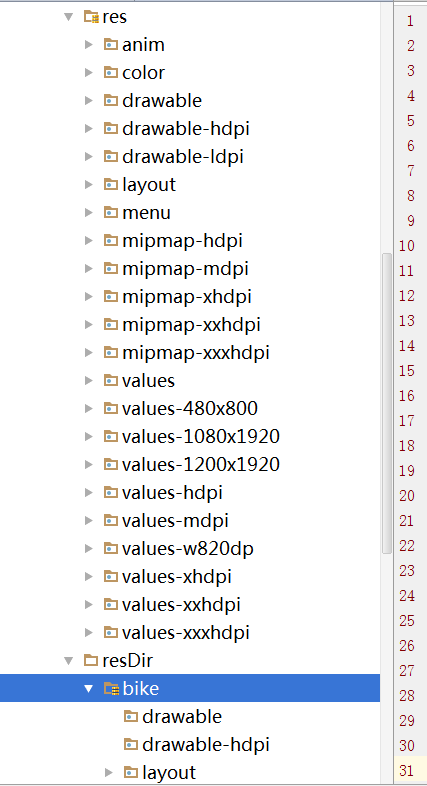This screenshot has height=786, width=427.
Task: Click the values-xxxhdpi folder icon
Action: 111,633
